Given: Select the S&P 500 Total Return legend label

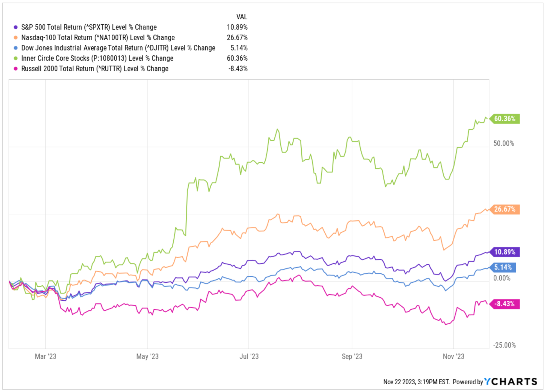Looking at the screenshot, I should point(89,27).
